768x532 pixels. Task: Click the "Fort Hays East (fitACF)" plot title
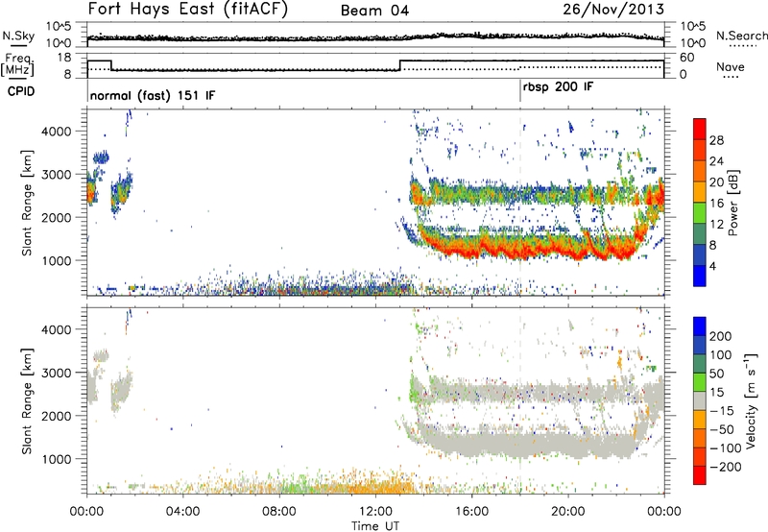point(187,9)
